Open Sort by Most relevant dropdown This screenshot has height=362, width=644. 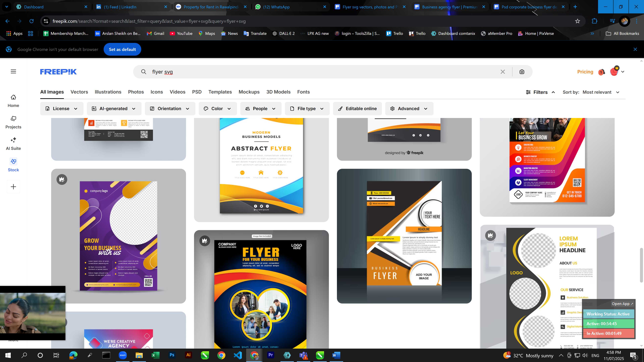coord(601,92)
